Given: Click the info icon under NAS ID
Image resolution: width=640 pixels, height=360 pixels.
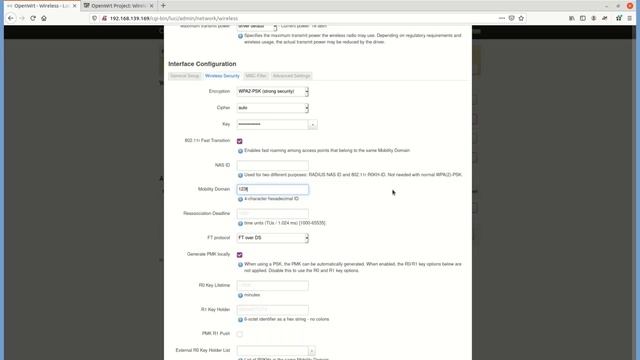Looking at the screenshot, I should (x=240, y=176).
